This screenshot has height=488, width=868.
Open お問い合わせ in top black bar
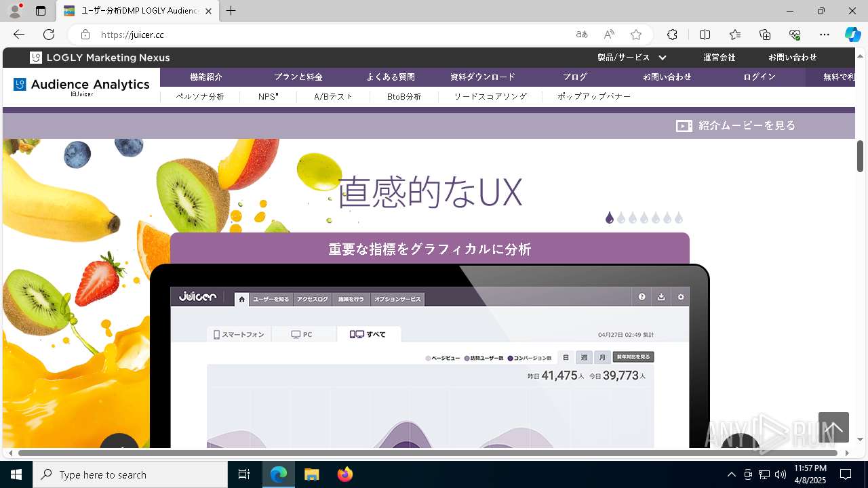(792, 58)
